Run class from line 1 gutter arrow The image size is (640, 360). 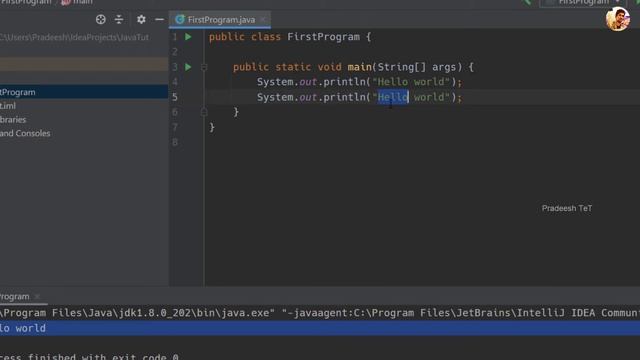188,37
